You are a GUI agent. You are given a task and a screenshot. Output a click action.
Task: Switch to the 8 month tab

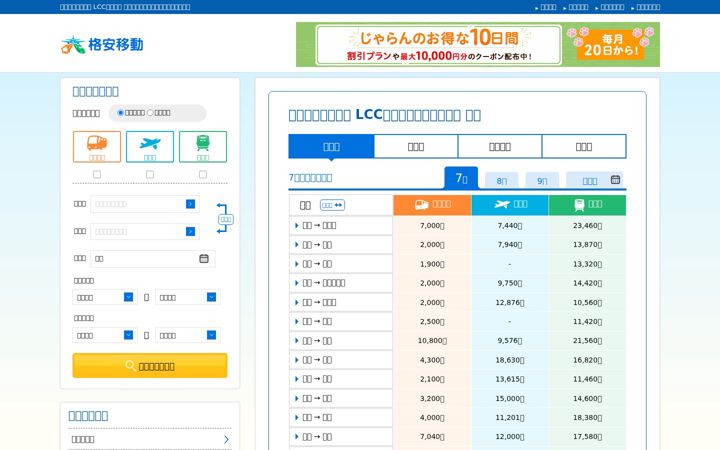(501, 180)
